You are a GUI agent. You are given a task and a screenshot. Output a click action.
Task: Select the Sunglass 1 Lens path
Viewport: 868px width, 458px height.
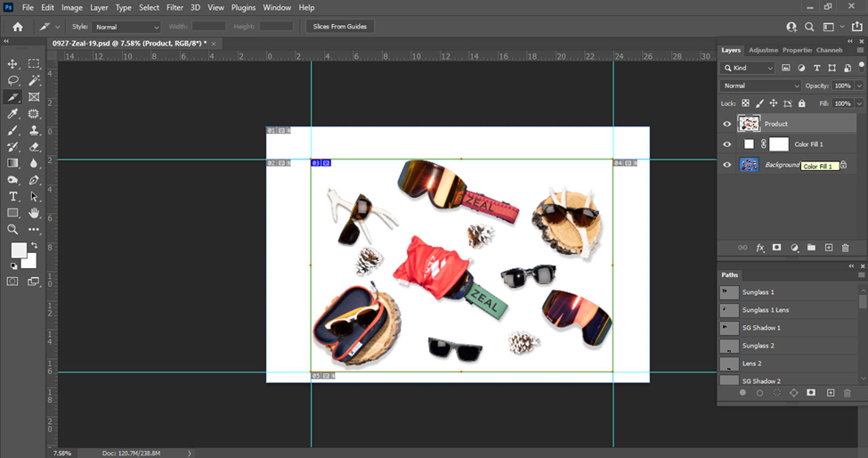[x=766, y=309]
